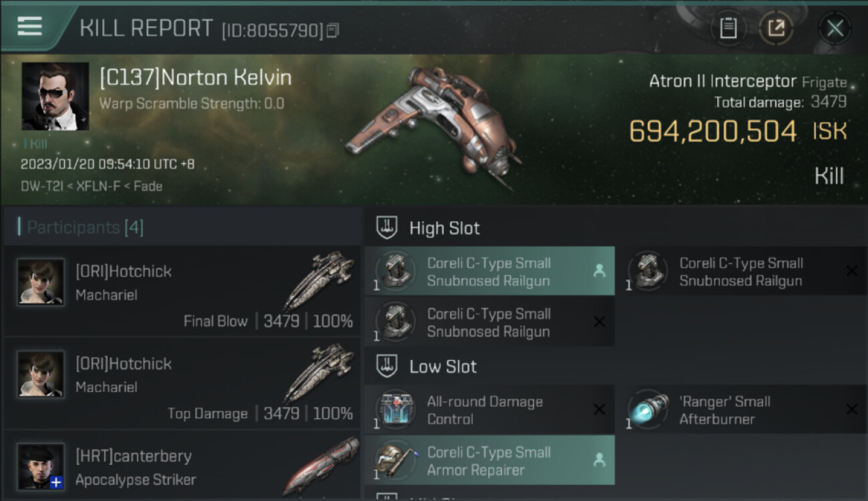Click the X mark on All-round Damage Control

[x=600, y=409]
